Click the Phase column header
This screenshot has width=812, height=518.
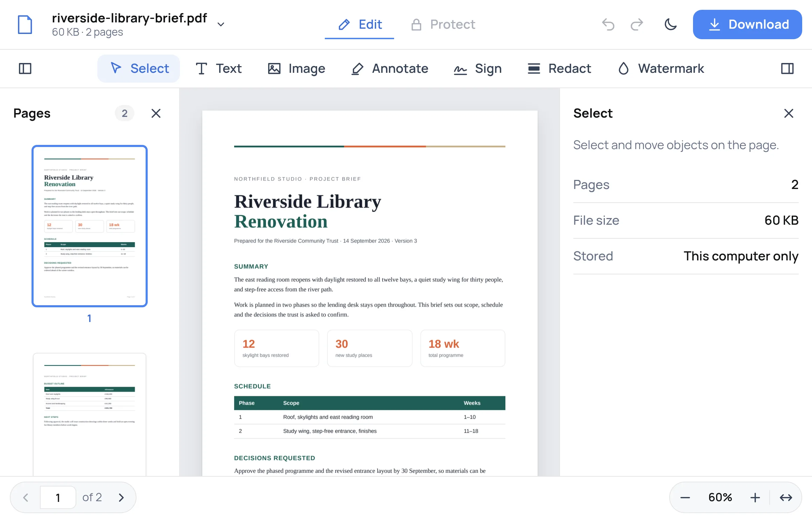click(x=247, y=403)
